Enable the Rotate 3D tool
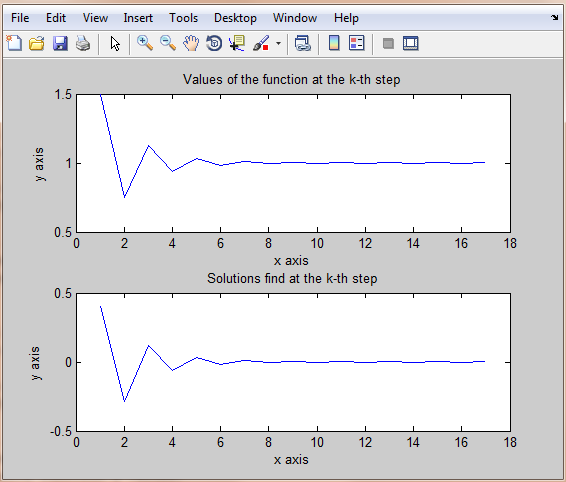 (x=214, y=43)
